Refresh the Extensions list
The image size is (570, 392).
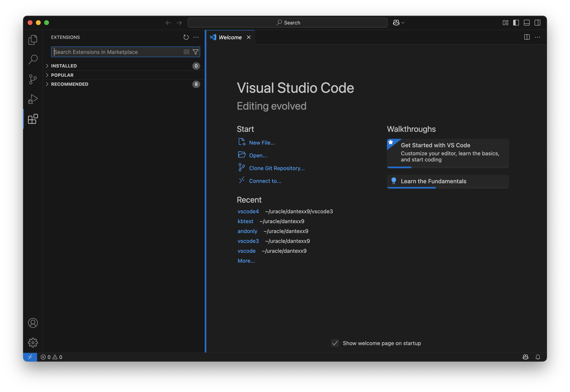(186, 37)
